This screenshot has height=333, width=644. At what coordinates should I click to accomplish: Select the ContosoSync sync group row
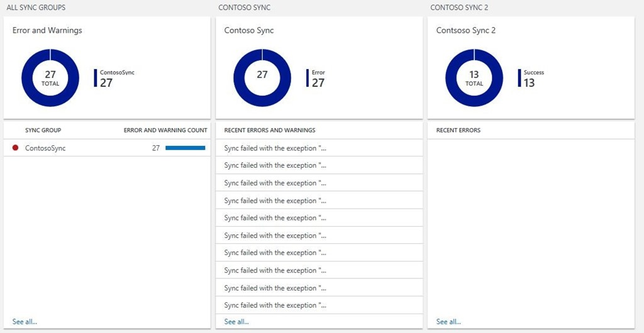pyautogui.click(x=45, y=148)
